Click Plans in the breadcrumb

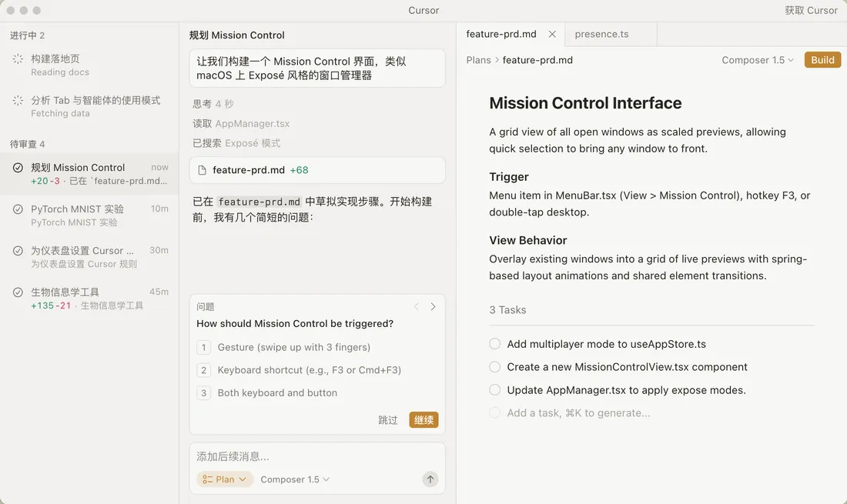tap(479, 61)
